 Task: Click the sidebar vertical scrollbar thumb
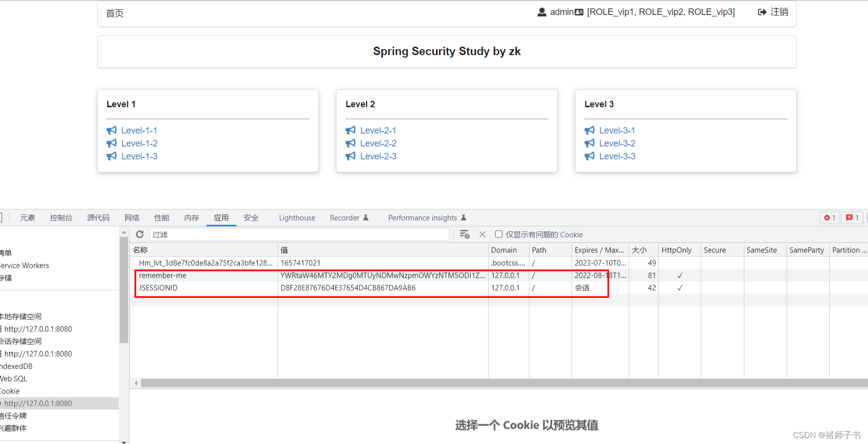point(124,290)
